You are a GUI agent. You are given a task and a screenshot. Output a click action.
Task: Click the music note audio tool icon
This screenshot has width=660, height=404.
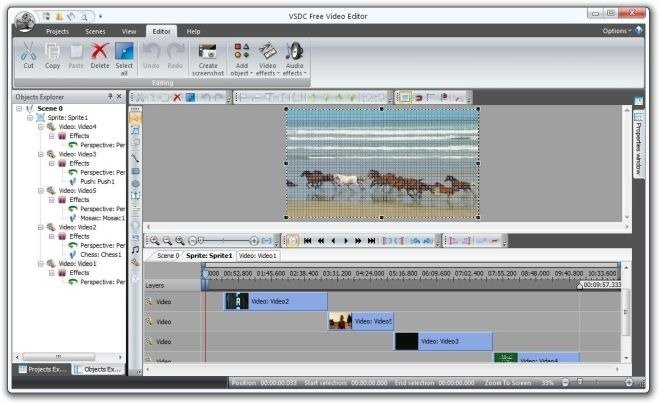135,249
